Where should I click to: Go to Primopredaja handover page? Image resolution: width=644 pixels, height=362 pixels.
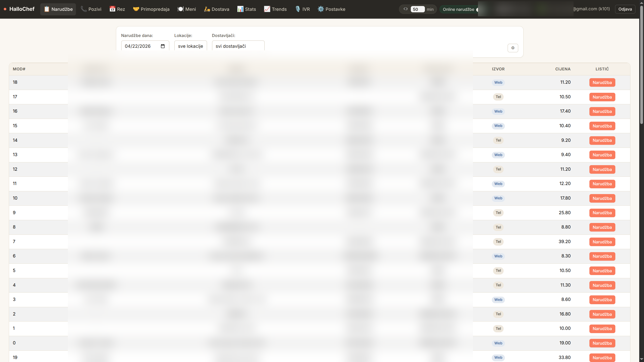pos(151,9)
